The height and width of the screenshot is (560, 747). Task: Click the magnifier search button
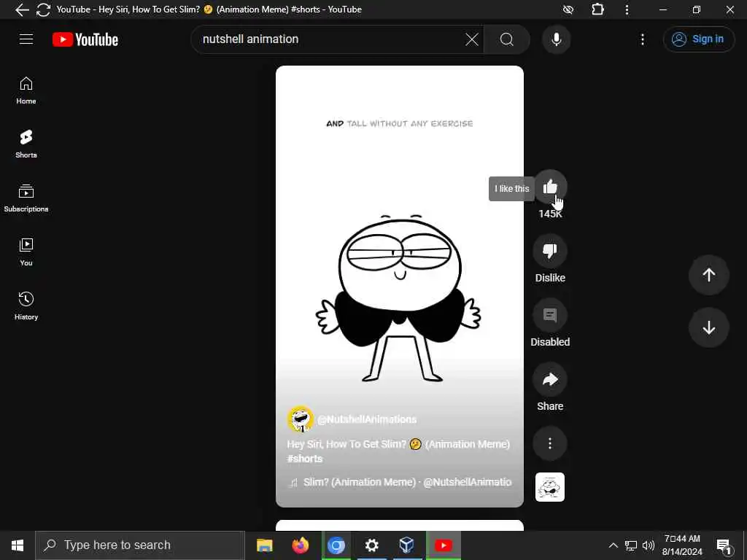[507, 39]
